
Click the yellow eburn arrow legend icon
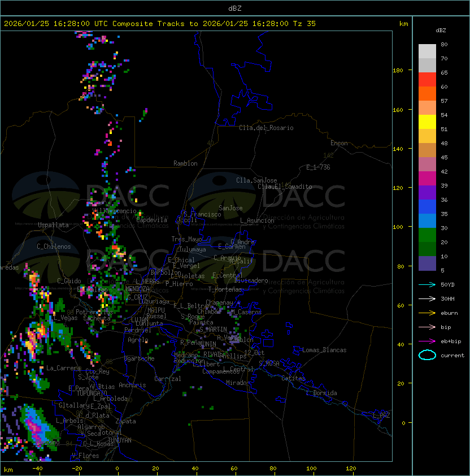(x=427, y=313)
